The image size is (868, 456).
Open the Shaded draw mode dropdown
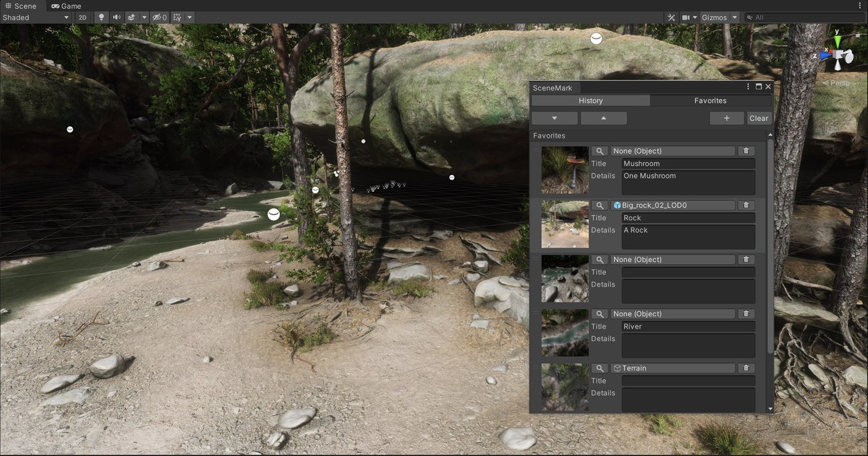click(x=35, y=17)
